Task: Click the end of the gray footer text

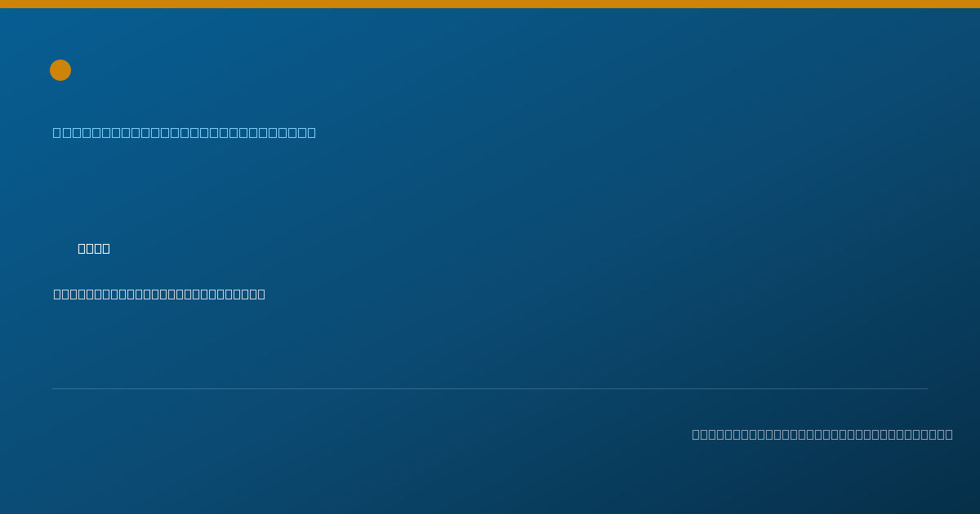Action: (x=949, y=434)
